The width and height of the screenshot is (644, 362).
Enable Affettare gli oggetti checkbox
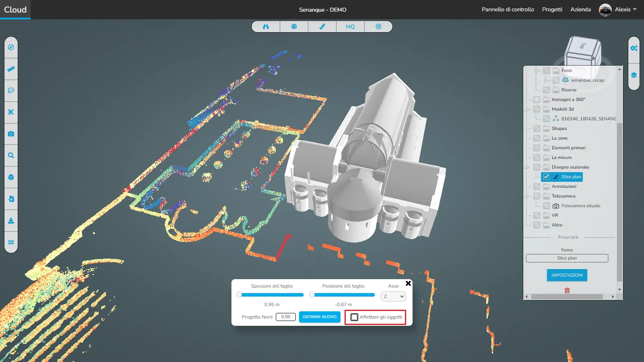click(x=354, y=317)
